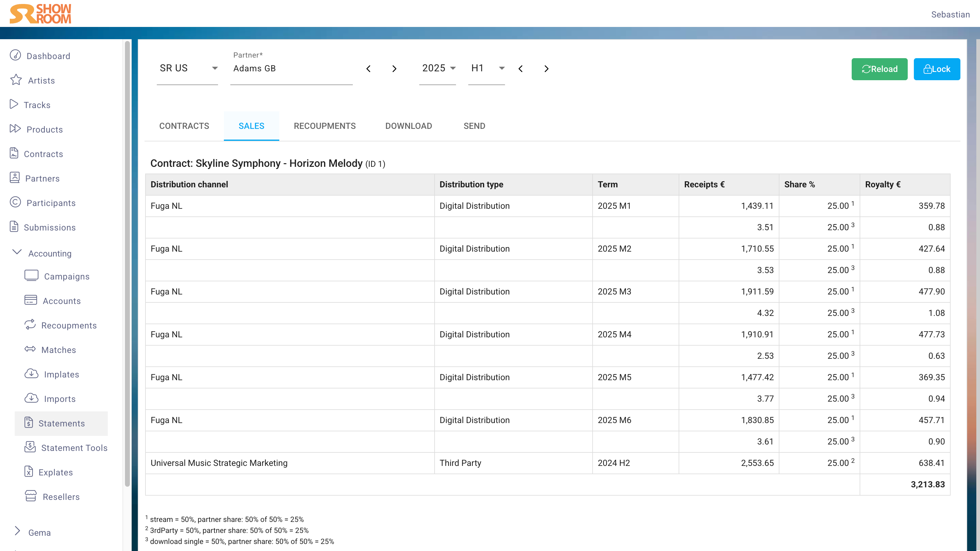The height and width of the screenshot is (551, 980).
Task: Switch to the Contracts tab
Action: coord(184,126)
